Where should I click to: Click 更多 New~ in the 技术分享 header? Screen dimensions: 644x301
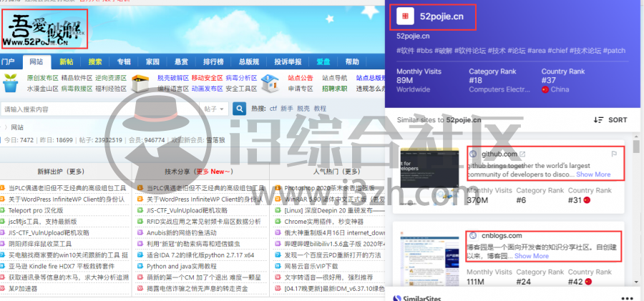point(213,172)
